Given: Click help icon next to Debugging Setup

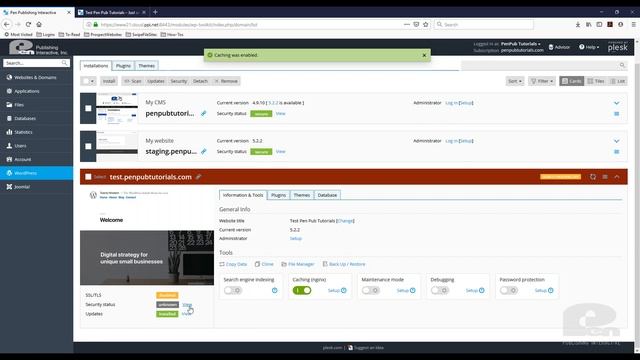Looking at the screenshot, I should [x=482, y=291].
